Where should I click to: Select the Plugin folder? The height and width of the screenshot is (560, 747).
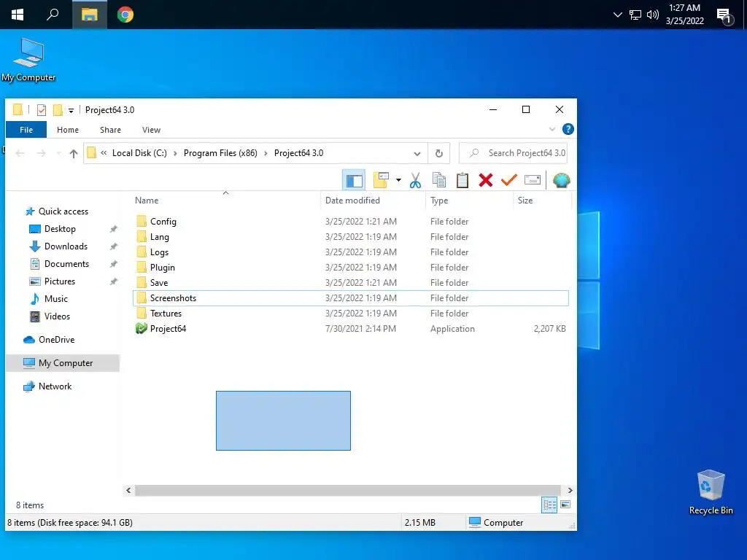[x=351, y=267]
